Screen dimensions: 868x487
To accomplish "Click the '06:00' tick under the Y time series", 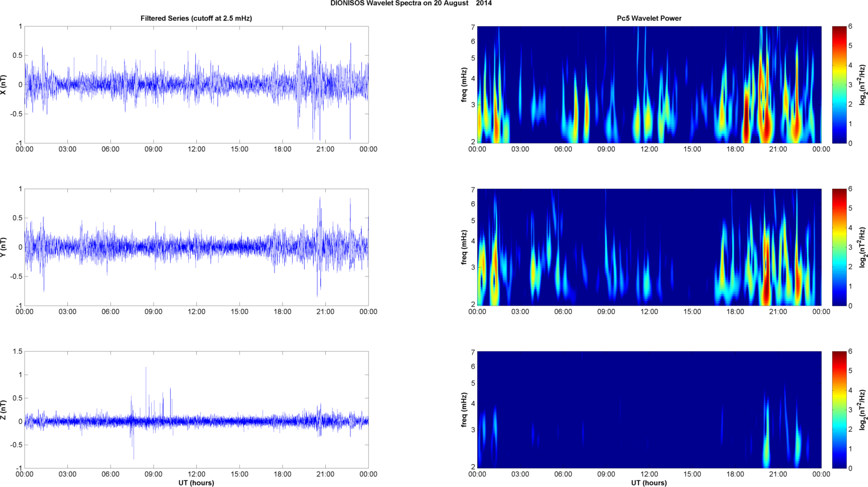I will tap(110, 312).
